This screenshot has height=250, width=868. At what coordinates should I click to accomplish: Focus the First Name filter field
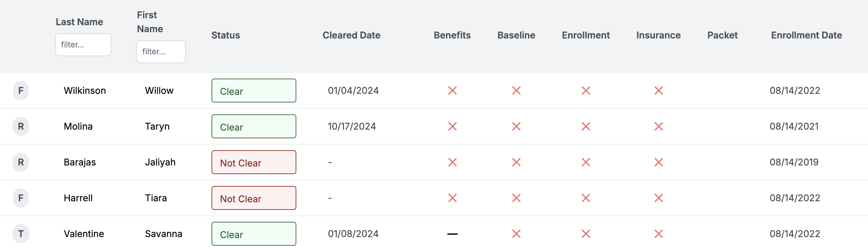pyautogui.click(x=161, y=52)
